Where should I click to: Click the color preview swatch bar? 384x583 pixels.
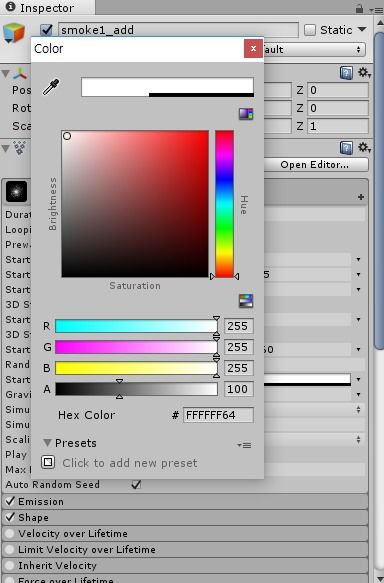pos(168,87)
